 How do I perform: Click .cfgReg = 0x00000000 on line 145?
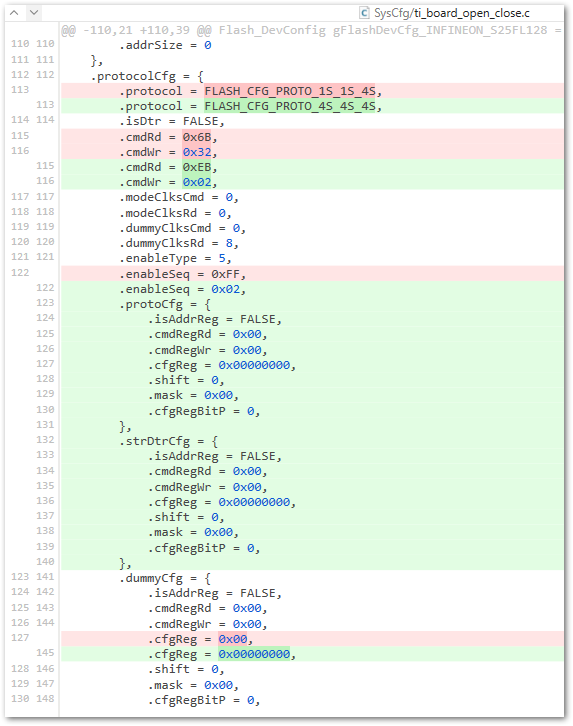pyautogui.click(x=222, y=654)
